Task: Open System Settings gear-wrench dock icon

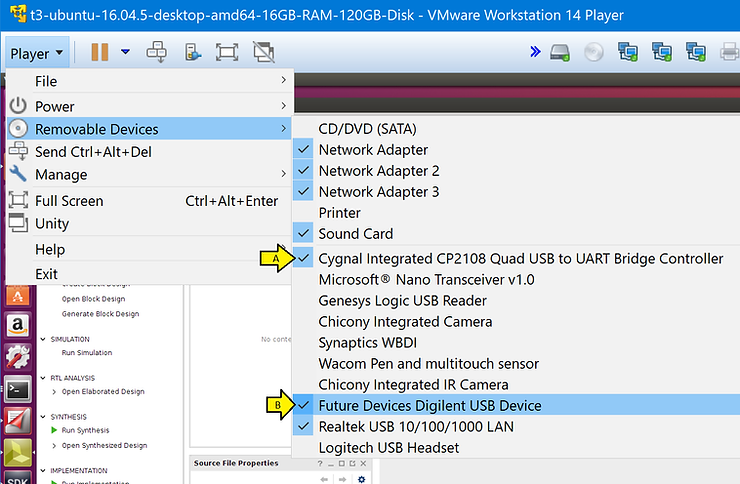Action: click(x=17, y=358)
